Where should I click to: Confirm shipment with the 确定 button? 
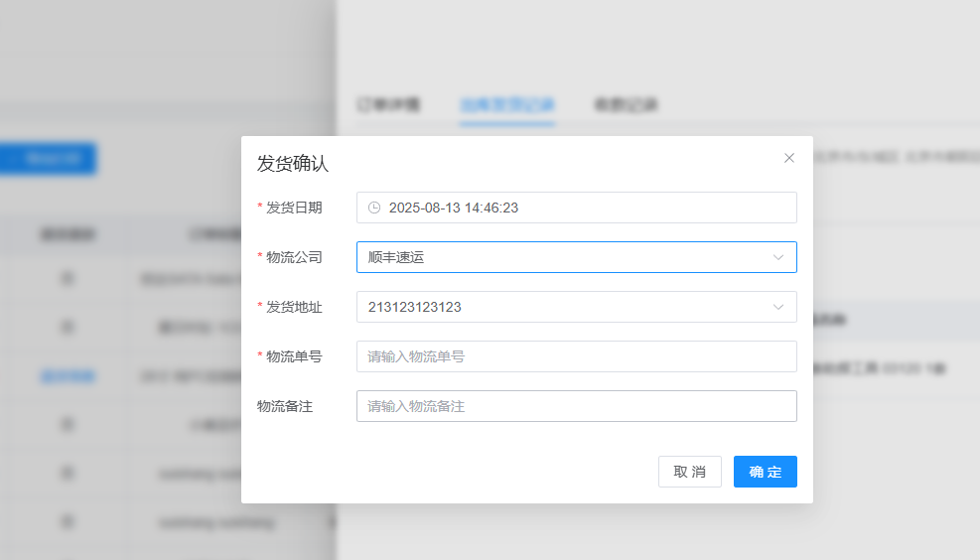tap(765, 472)
